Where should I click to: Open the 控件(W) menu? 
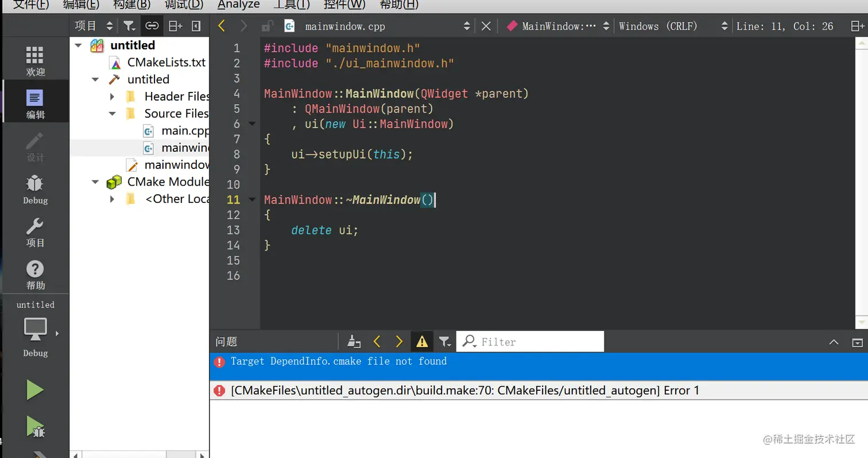pos(344,5)
